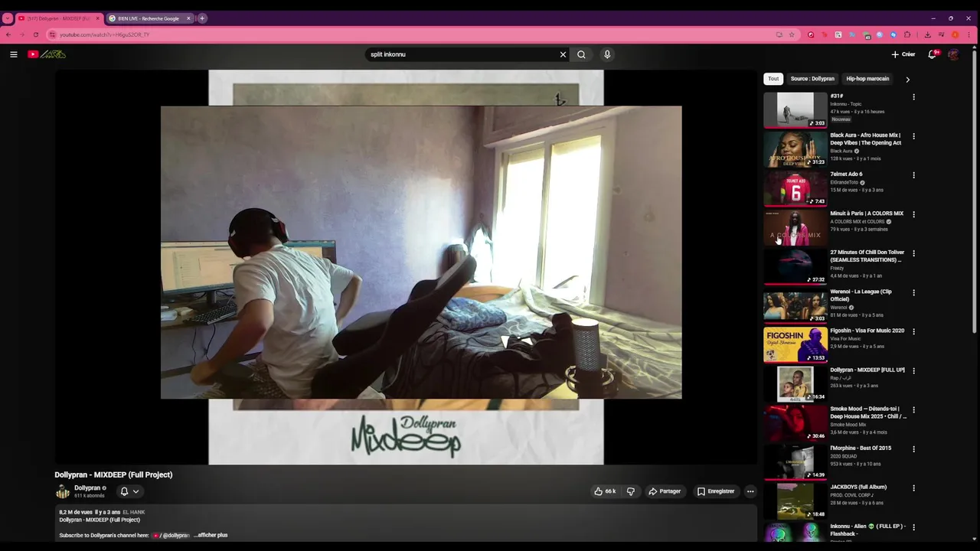
Task: Open options for JACKBOYS full album
Action: point(913,487)
